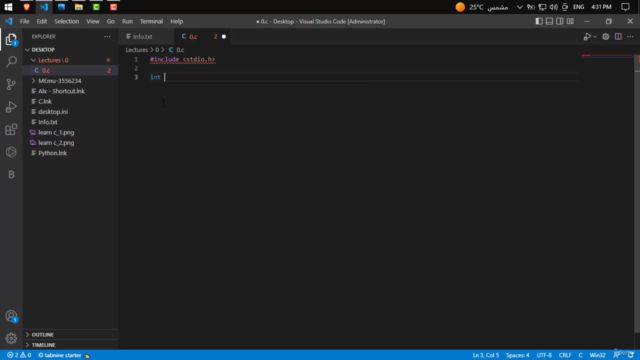The width and height of the screenshot is (640, 360).
Task: Open the Edit menu
Action: click(42, 21)
